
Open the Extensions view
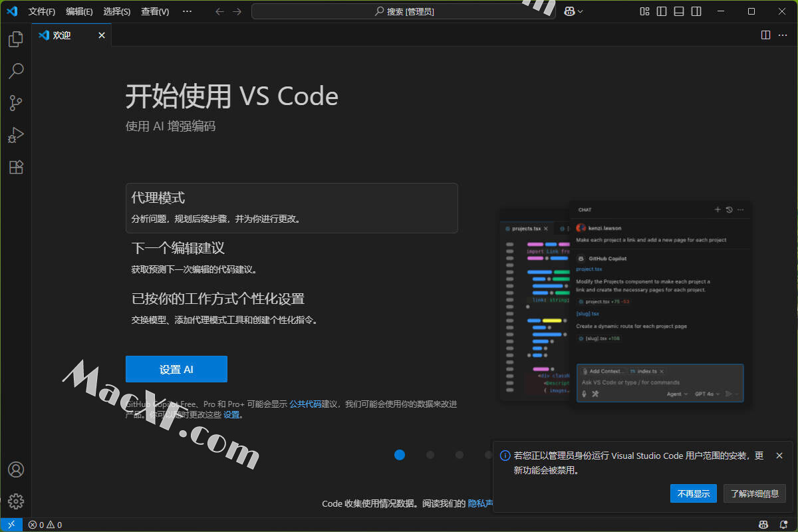[16, 167]
